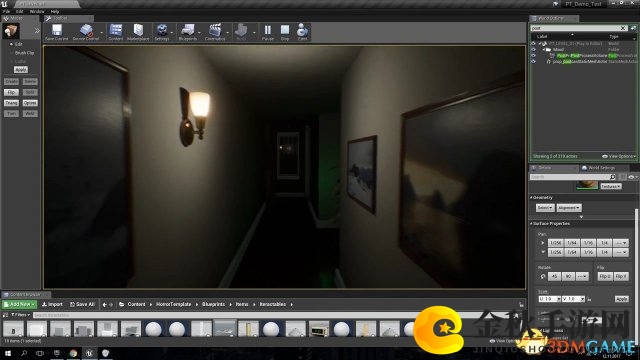The image size is (640, 360).
Task: Open the U scale dropdown
Action: pyautogui.click(x=559, y=299)
